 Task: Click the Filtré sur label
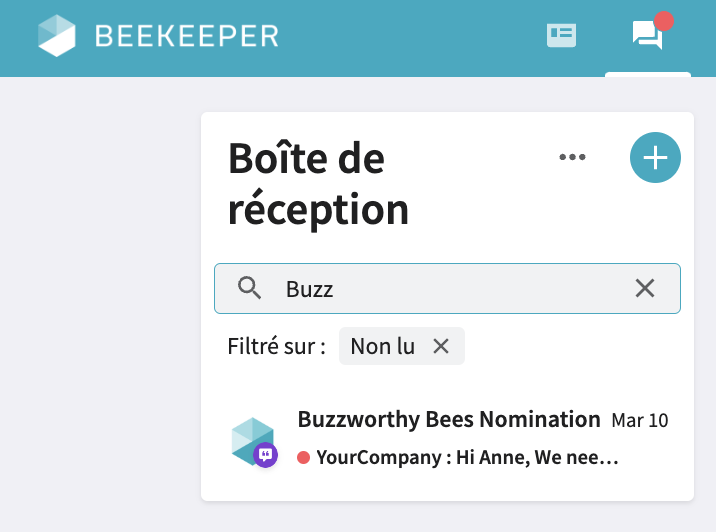click(277, 347)
